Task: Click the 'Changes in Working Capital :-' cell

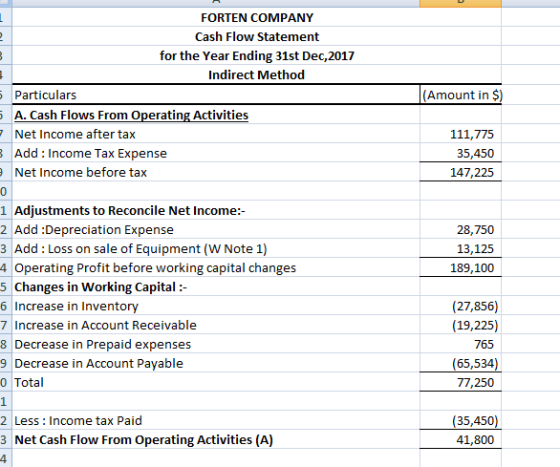Action: click(216, 287)
